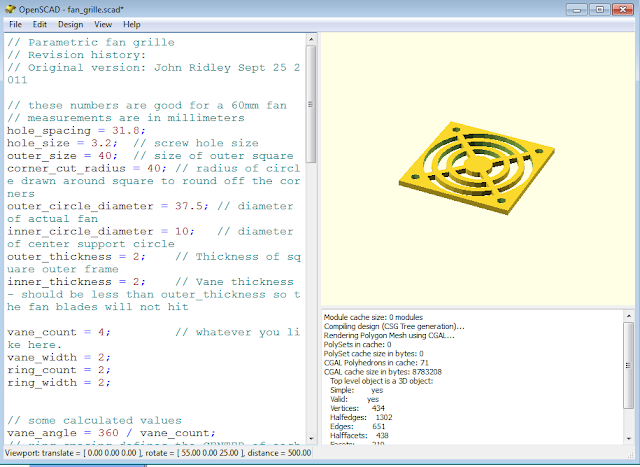Image resolution: width=640 pixels, height=467 pixels.
Task: Click the yellow fan grille 3D model
Action: coord(476,167)
